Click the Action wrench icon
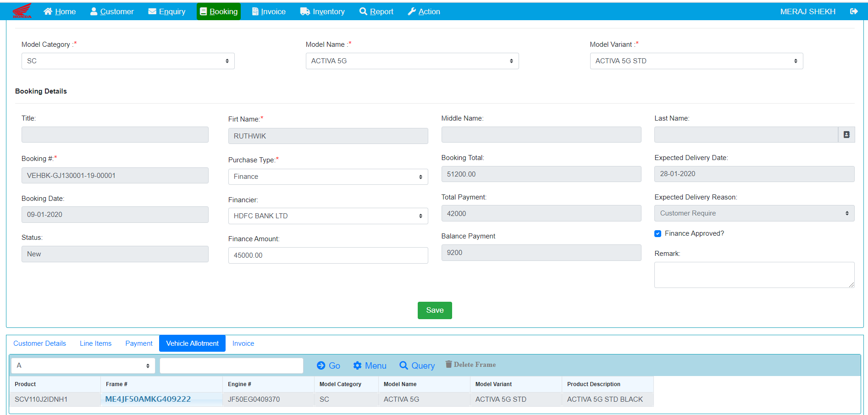 (x=411, y=11)
